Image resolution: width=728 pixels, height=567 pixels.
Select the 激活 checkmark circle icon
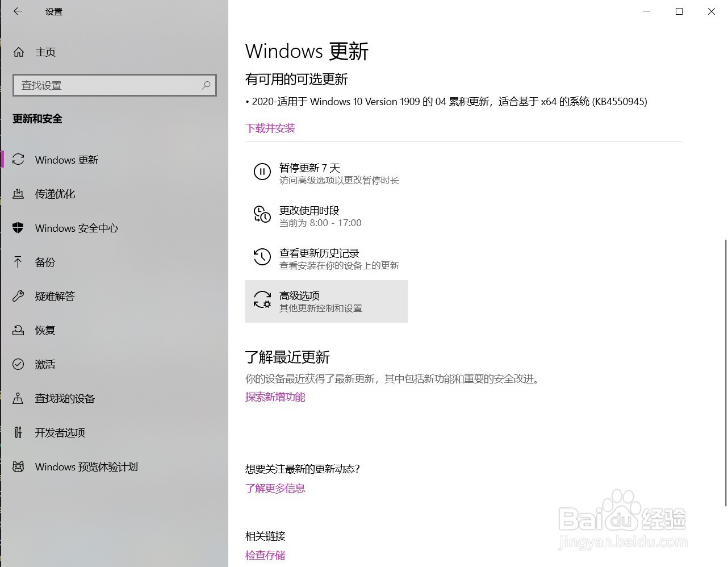[x=18, y=364]
